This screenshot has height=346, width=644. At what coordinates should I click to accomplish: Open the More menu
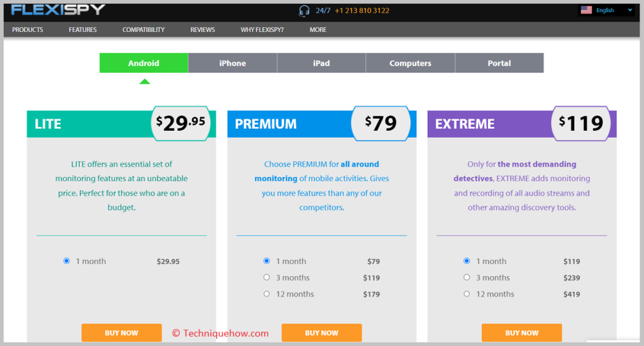(318, 30)
